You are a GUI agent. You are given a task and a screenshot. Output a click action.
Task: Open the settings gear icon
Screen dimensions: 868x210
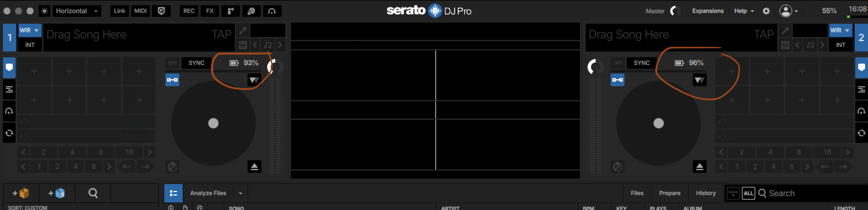tap(766, 11)
